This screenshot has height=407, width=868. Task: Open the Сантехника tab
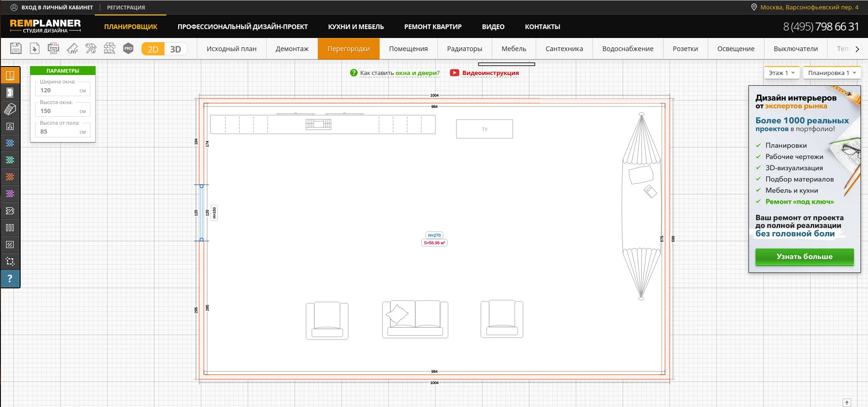click(x=564, y=49)
